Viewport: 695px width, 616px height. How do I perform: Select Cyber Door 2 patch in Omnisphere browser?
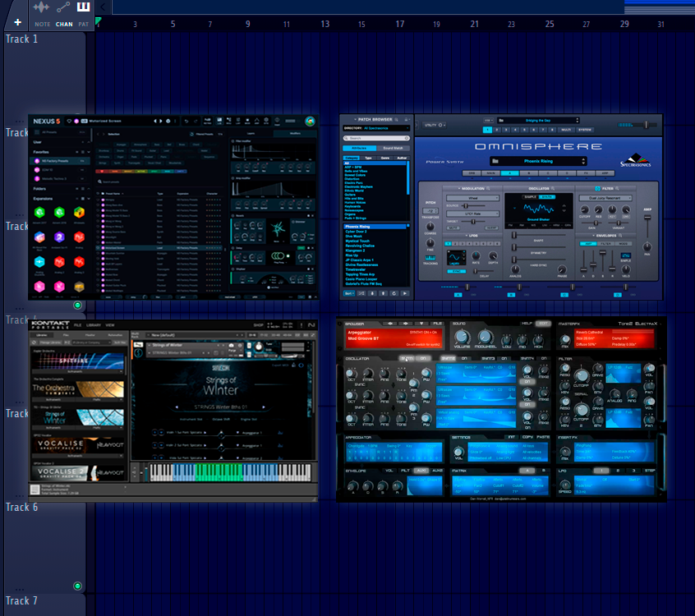[x=358, y=232]
